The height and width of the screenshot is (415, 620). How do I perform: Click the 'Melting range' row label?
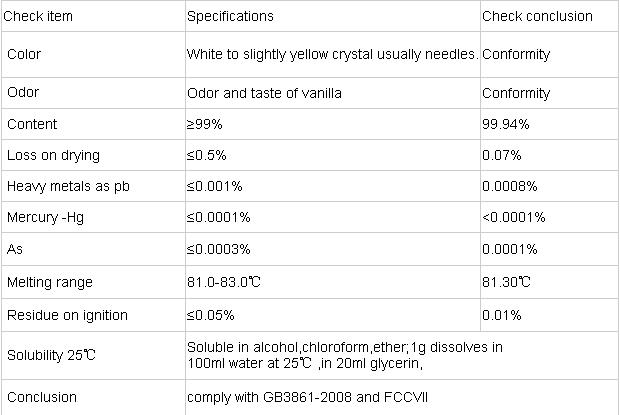pos(50,282)
